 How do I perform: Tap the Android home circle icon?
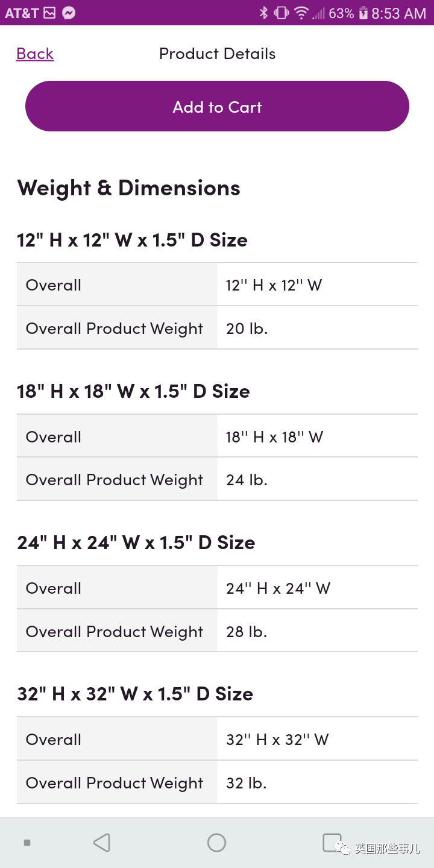click(216, 842)
